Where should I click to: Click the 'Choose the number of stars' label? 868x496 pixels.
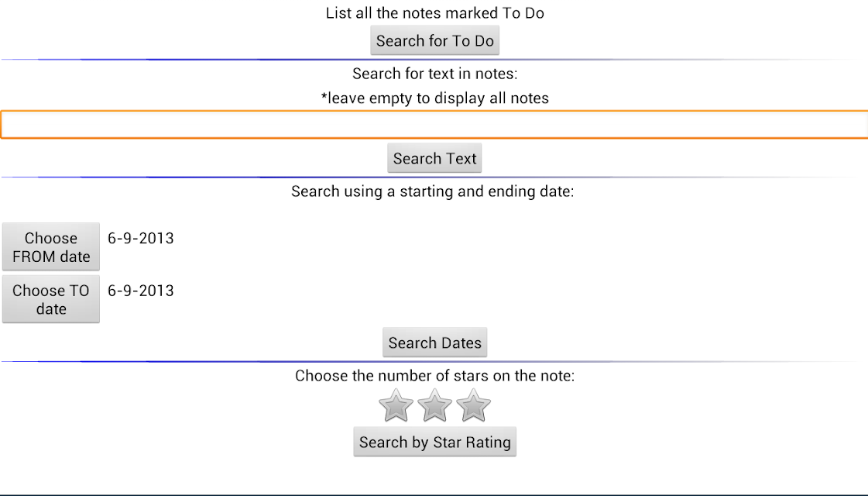434,376
